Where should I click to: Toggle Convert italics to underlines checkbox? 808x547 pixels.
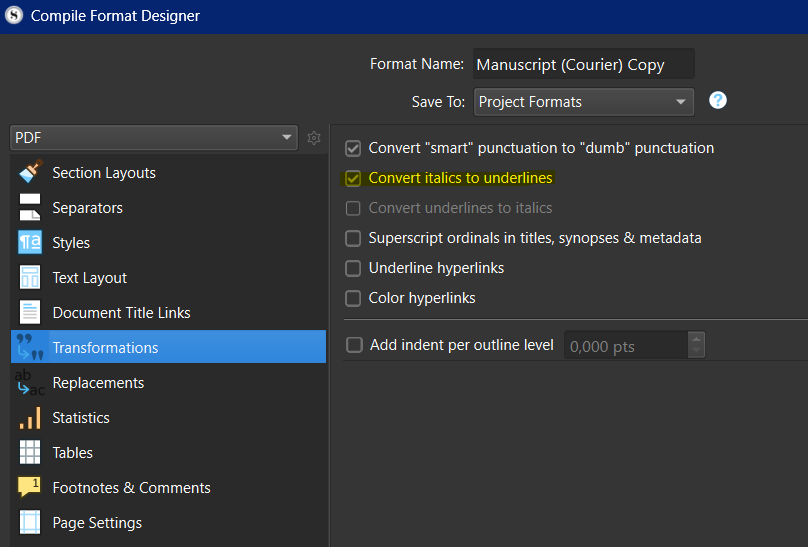coord(353,178)
